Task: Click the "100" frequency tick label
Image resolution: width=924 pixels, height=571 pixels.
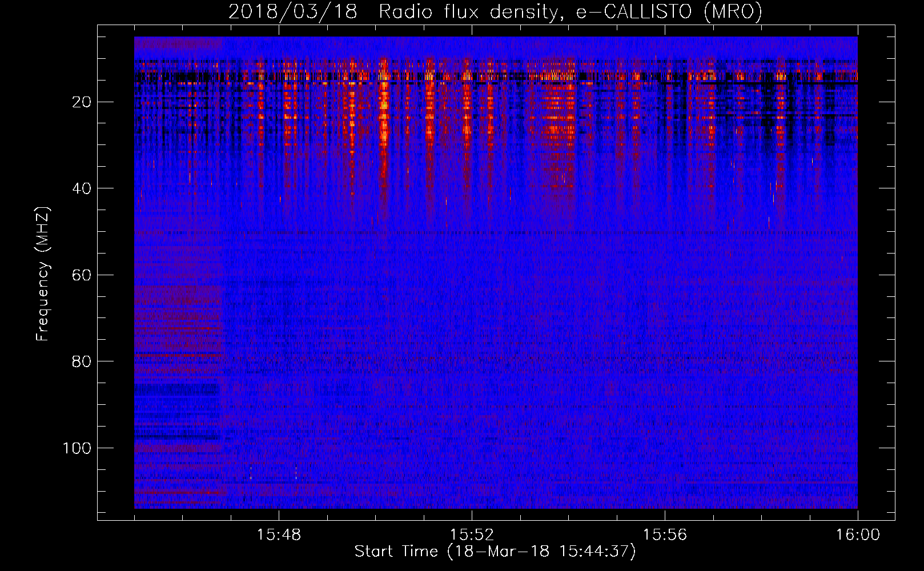Action: (x=77, y=448)
